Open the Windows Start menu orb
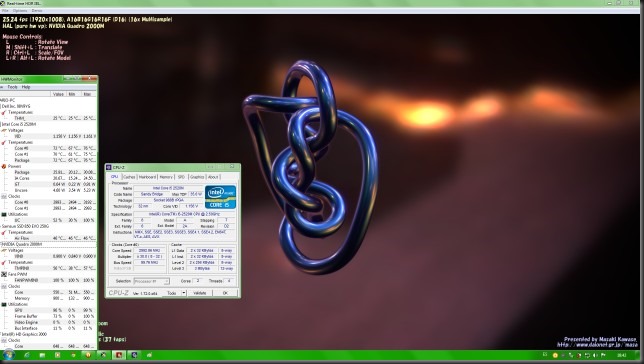This screenshot has height=364, width=644. click(8, 355)
